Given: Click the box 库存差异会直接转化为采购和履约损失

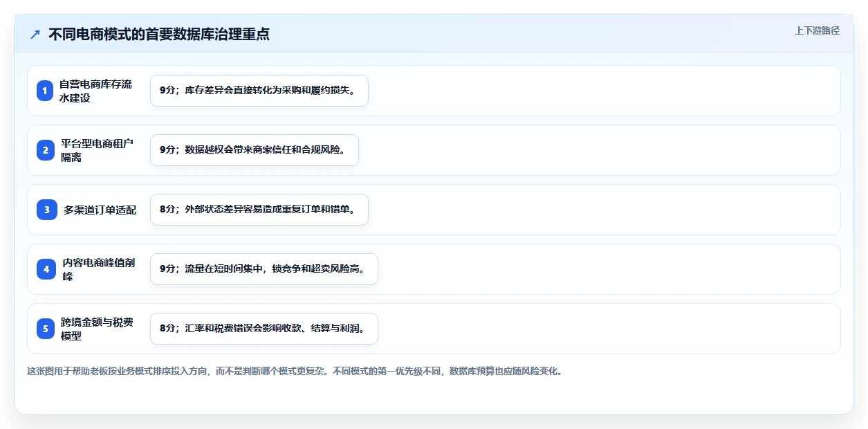Looking at the screenshot, I should click(259, 91).
